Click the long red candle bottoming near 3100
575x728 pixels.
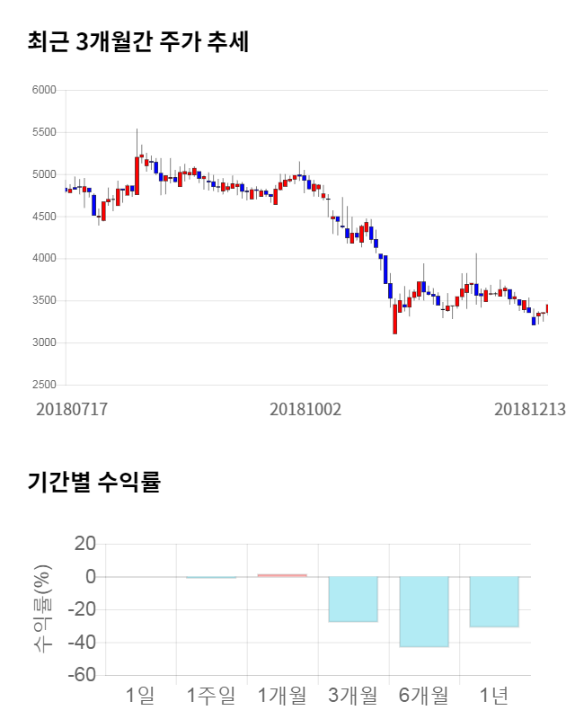tap(394, 319)
